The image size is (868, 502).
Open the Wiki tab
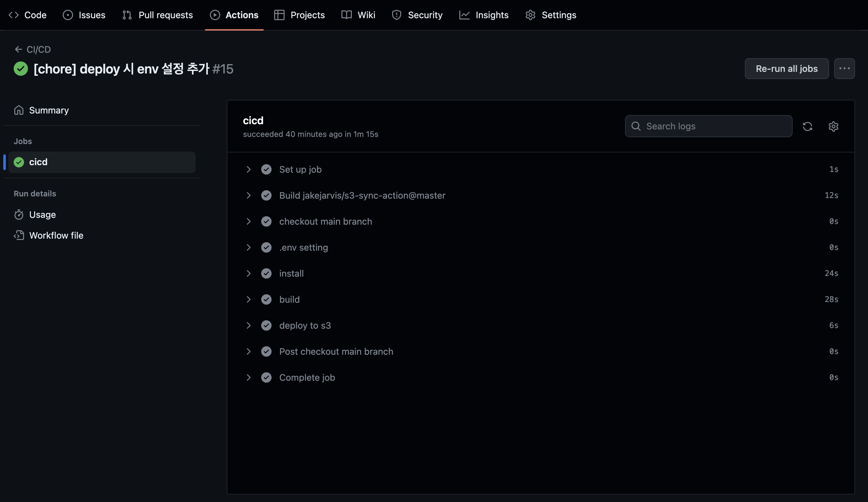coord(358,15)
